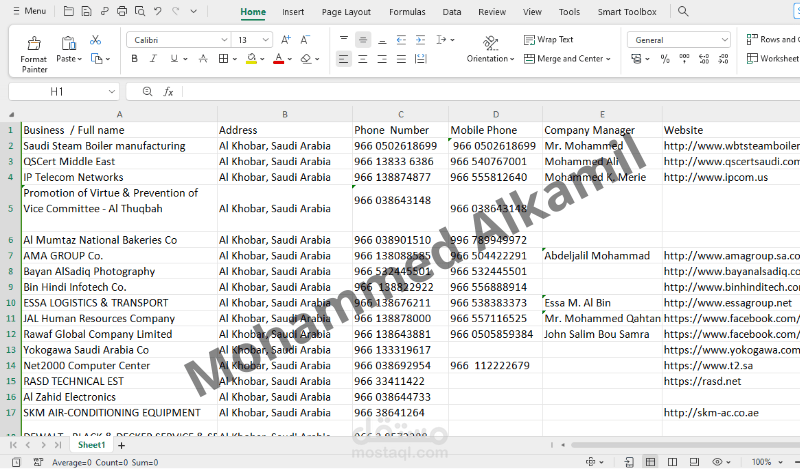Click the search magnifier icon in ribbon

click(x=683, y=11)
